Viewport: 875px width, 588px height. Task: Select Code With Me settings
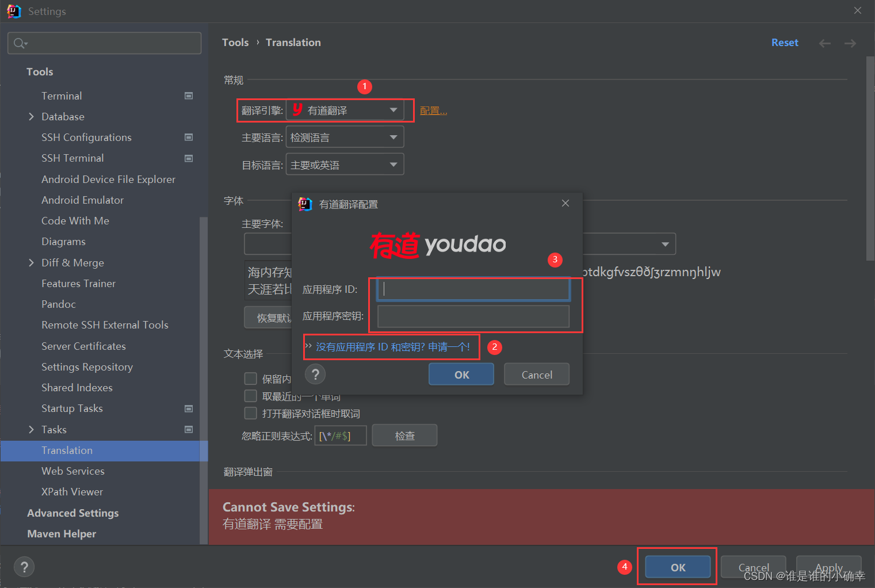[x=75, y=221]
